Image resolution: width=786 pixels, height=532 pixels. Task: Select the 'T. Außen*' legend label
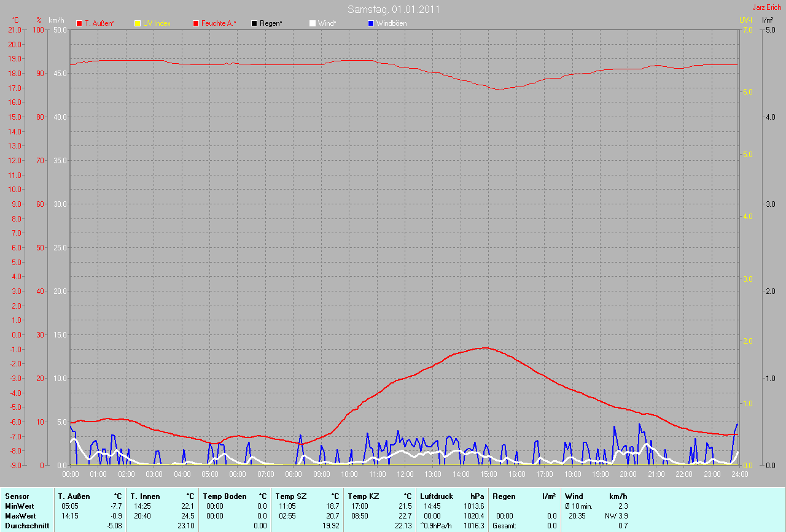(x=99, y=23)
